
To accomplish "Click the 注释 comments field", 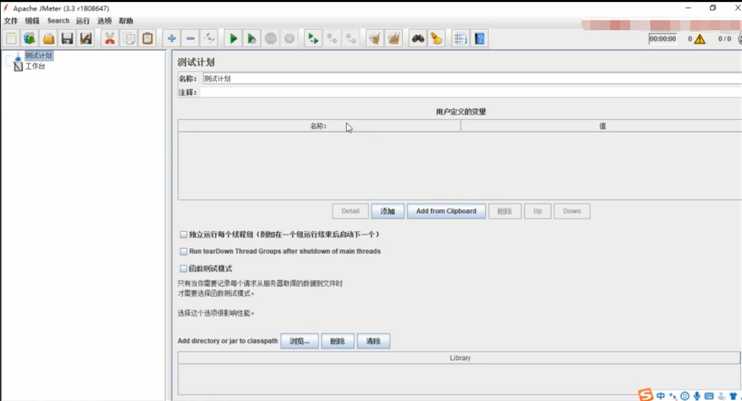I will coord(471,92).
